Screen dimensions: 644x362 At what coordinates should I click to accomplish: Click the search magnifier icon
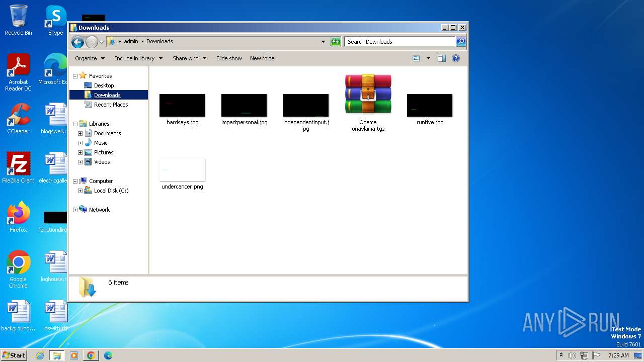[460, 42]
